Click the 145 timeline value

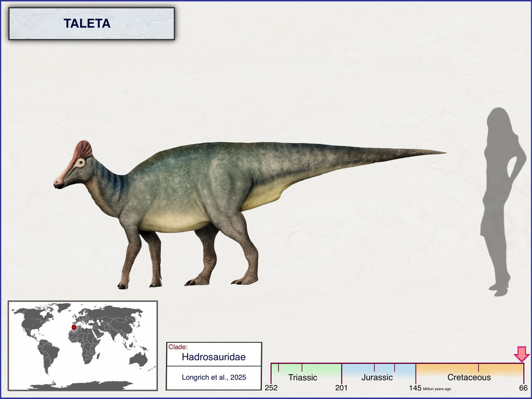tap(415, 388)
